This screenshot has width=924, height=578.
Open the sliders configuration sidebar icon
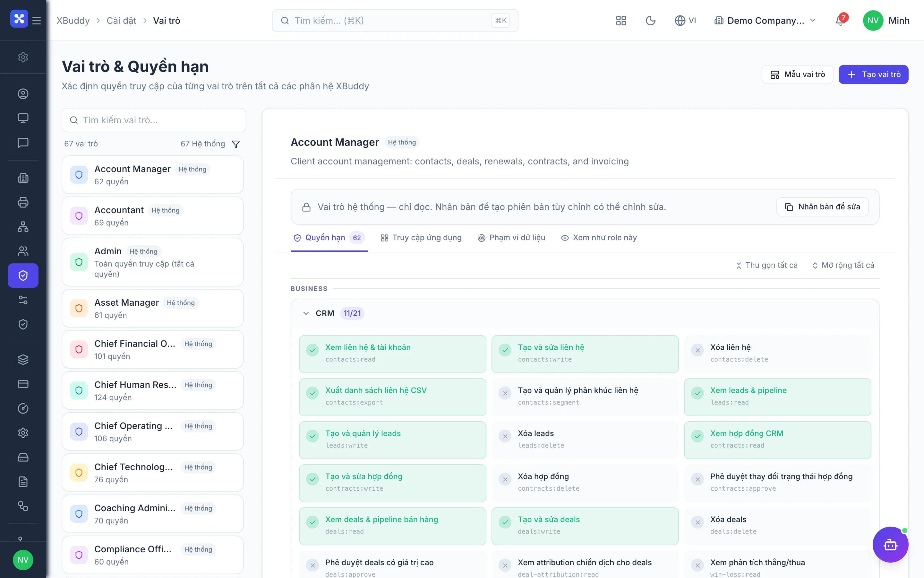tap(23, 300)
